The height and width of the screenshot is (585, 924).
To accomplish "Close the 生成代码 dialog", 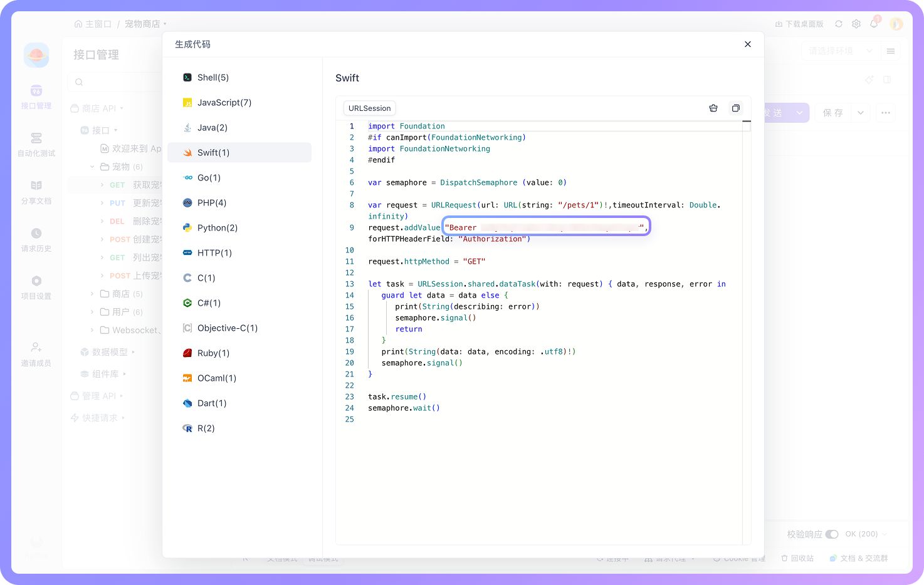I will point(748,44).
